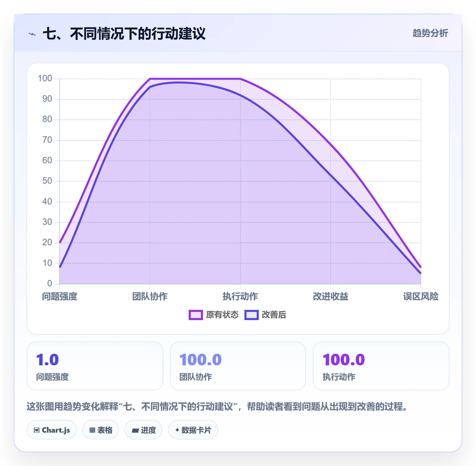
Task: Click the purple 原有状态 point at 团队协作
Action: 150,79
